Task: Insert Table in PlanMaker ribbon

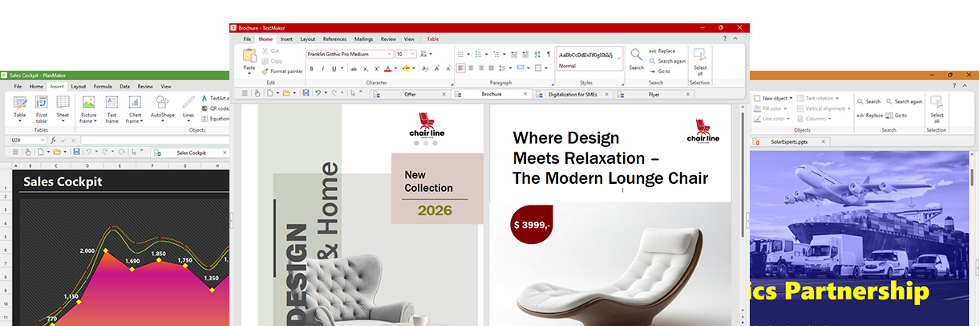Action: [x=20, y=109]
